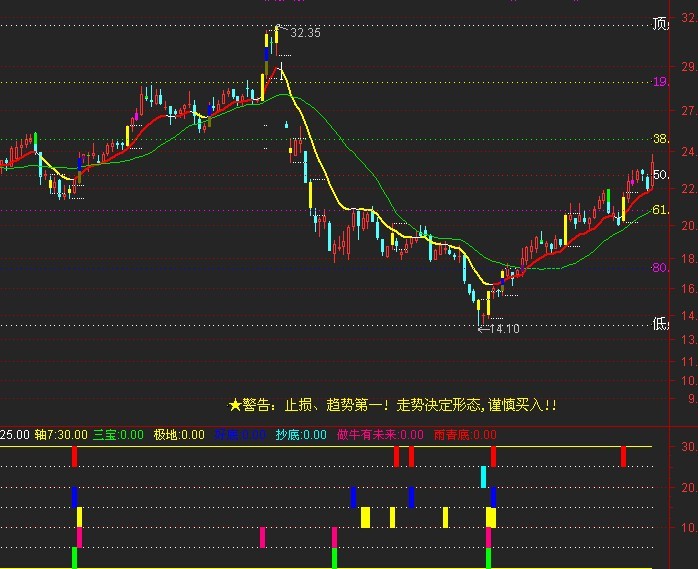Viewport: 698px width, 569px height.
Task: Click the 13. price axis tick
Action: 689,339
